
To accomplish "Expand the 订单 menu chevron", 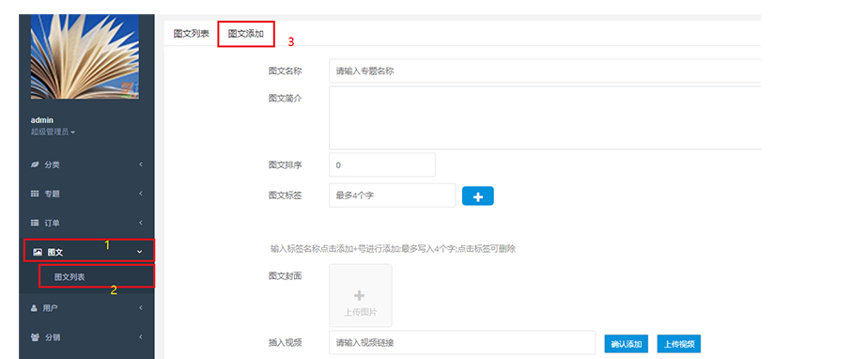I will point(141,223).
